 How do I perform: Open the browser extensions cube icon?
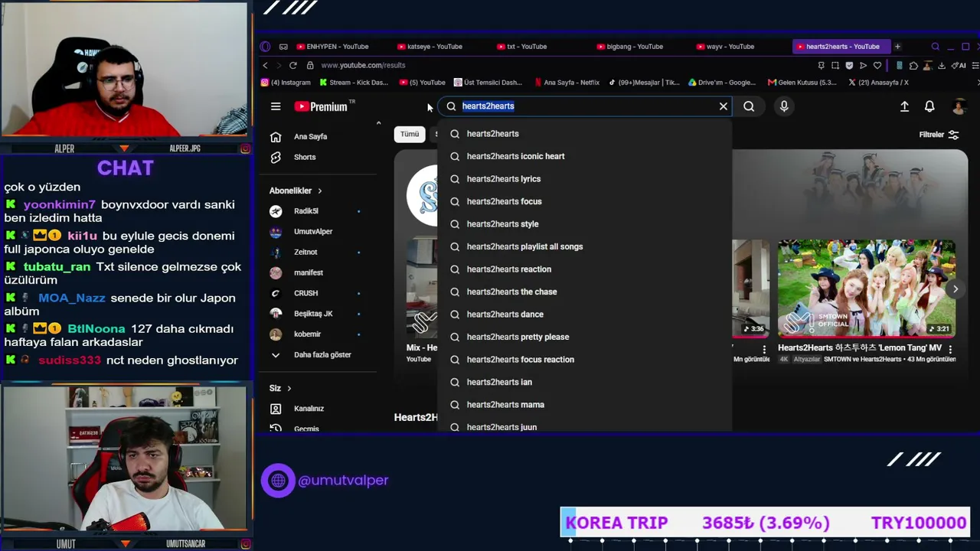[913, 66]
